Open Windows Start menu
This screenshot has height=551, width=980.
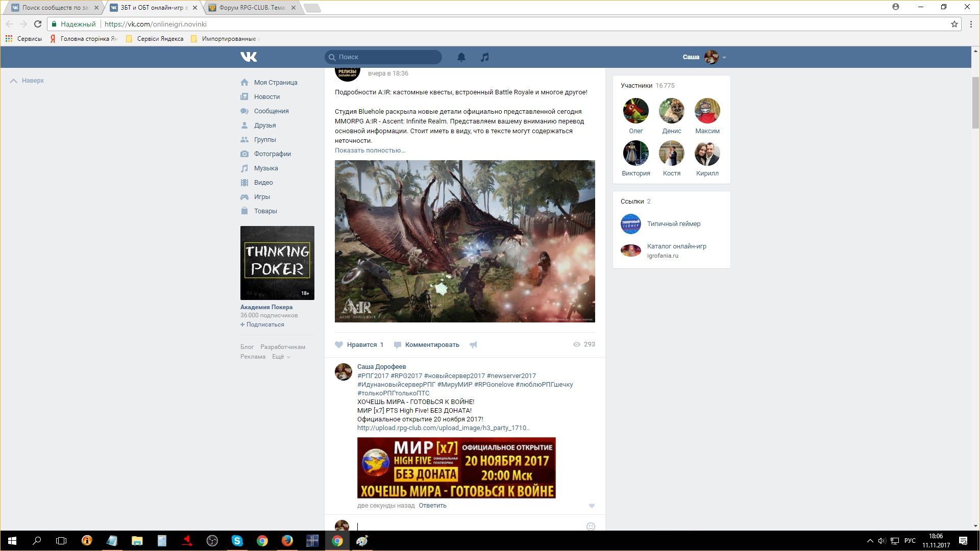click(12, 541)
